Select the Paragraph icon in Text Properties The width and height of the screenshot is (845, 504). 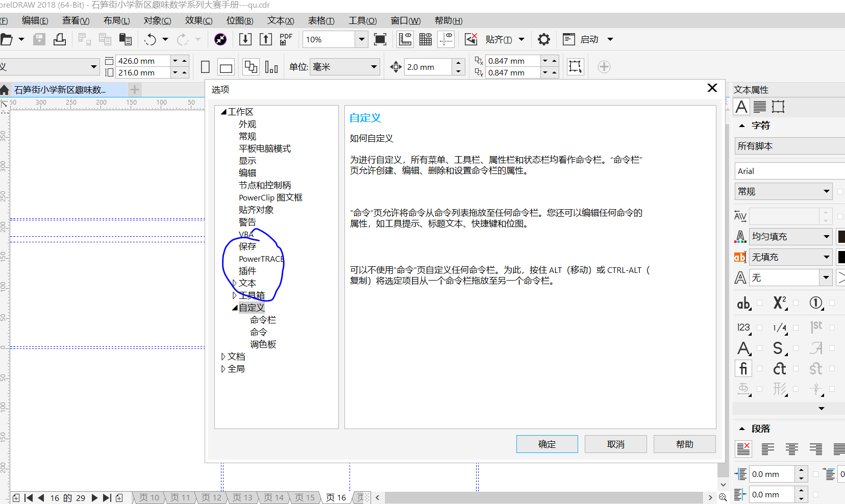coord(760,107)
